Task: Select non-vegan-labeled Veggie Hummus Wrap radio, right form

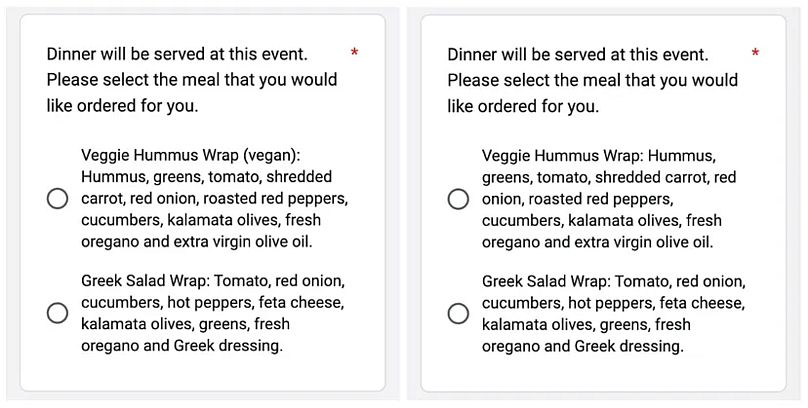Action: (458, 198)
